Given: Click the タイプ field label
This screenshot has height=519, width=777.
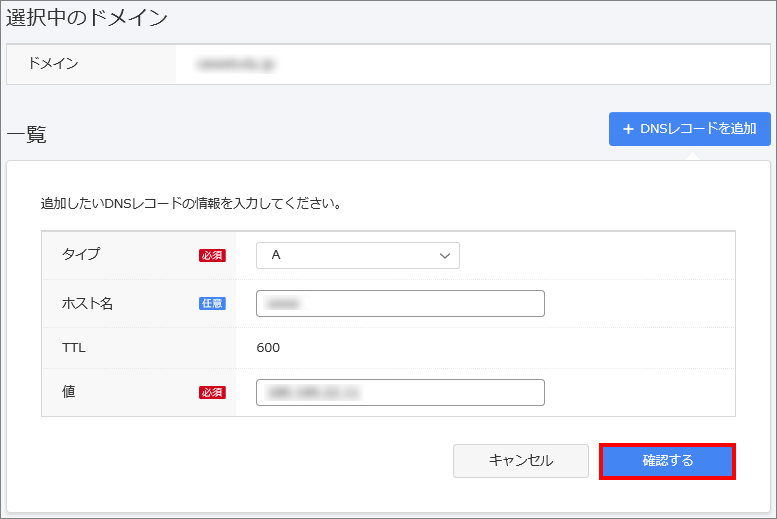Looking at the screenshot, I should pyautogui.click(x=81, y=254).
